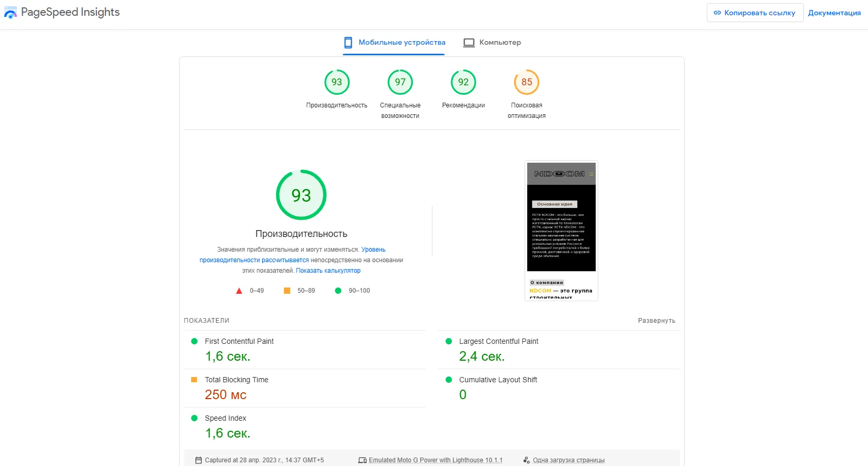Click the 85 search optimization score gauge
The width and height of the screenshot is (868, 466).
point(527,82)
